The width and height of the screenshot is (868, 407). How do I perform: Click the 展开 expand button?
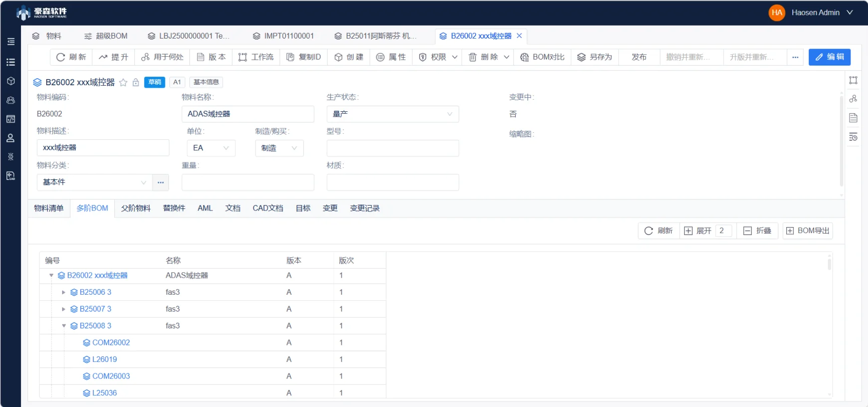698,231
